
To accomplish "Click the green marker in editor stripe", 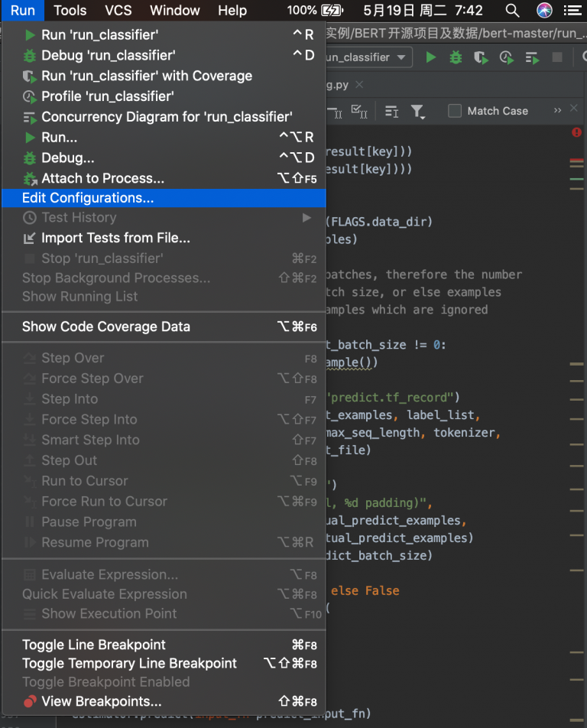I will click(x=576, y=179).
